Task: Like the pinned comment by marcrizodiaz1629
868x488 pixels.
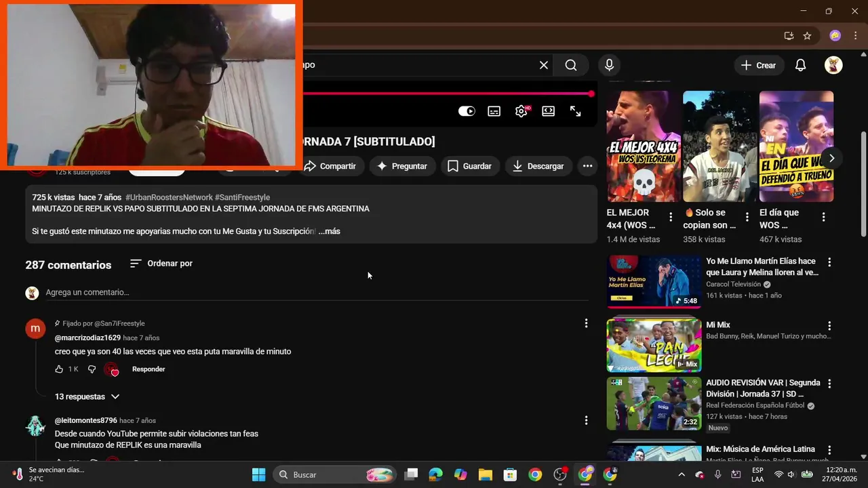Action: [x=59, y=369]
